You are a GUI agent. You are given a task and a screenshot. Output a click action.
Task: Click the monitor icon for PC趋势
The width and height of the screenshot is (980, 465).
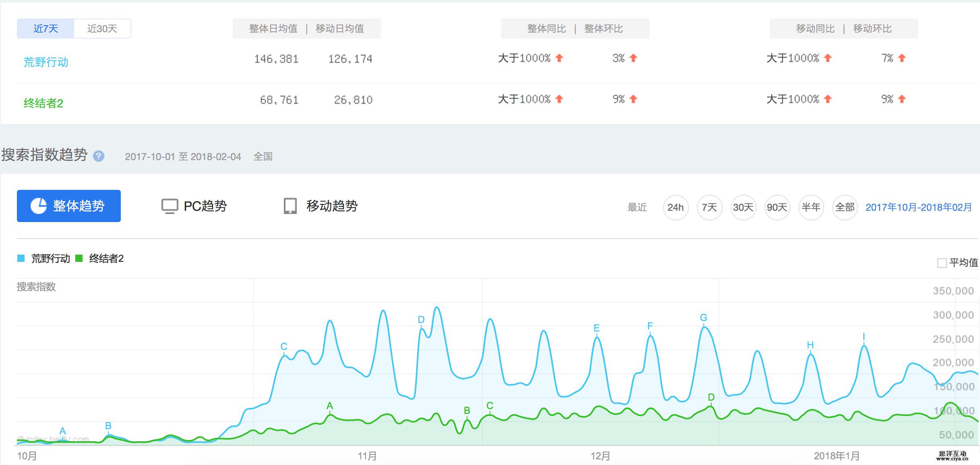[170, 206]
